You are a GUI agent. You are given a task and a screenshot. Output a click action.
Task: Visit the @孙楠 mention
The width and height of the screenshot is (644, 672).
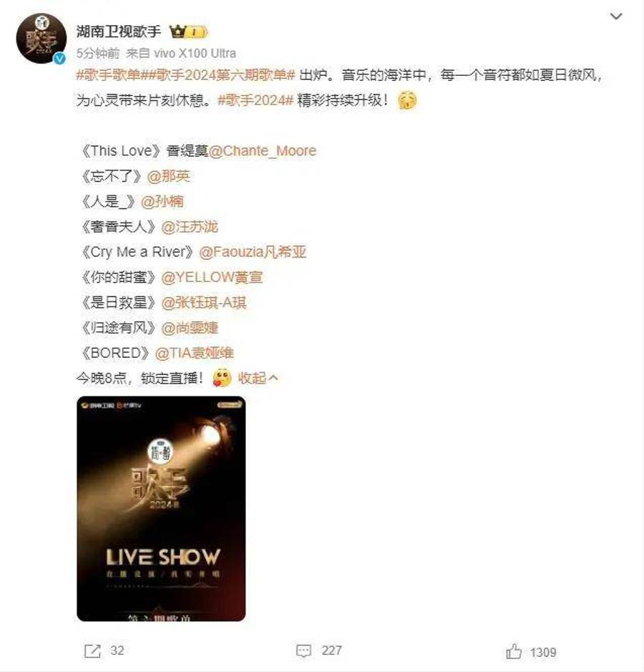pos(162,201)
